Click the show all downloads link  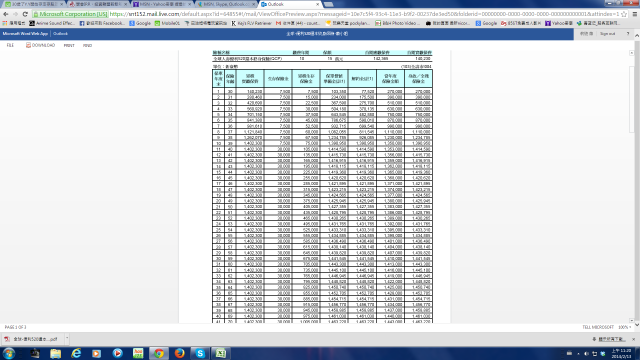coord(609,339)
